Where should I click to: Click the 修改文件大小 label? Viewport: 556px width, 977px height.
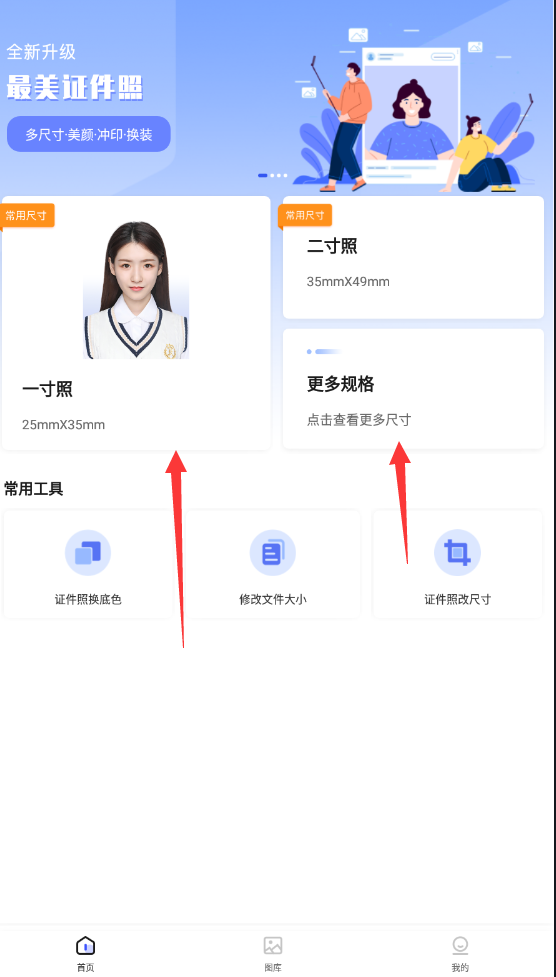[272, 600]
